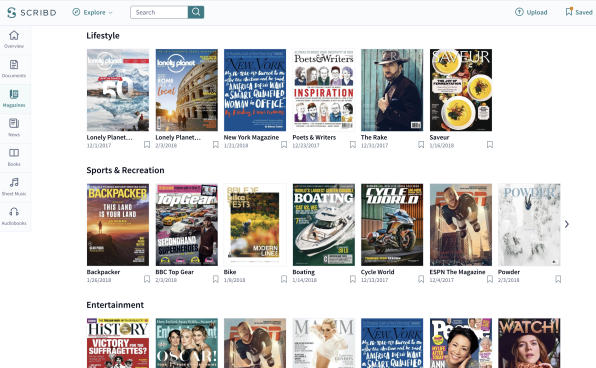Open ESPN cover in Sports & Recreation

[461, 225]
